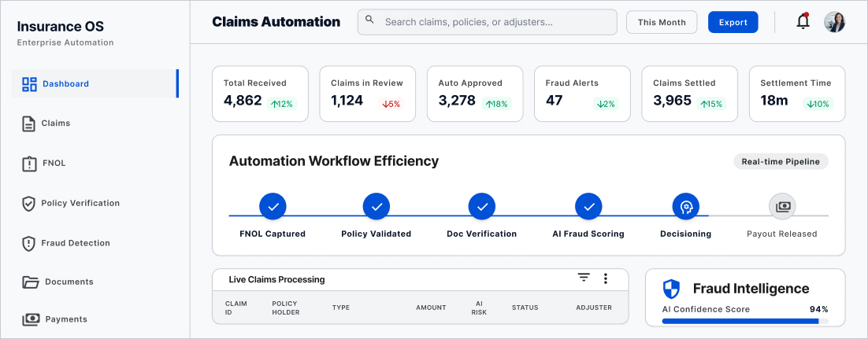
Task: Open notifications bell
Action: (803, 21)
